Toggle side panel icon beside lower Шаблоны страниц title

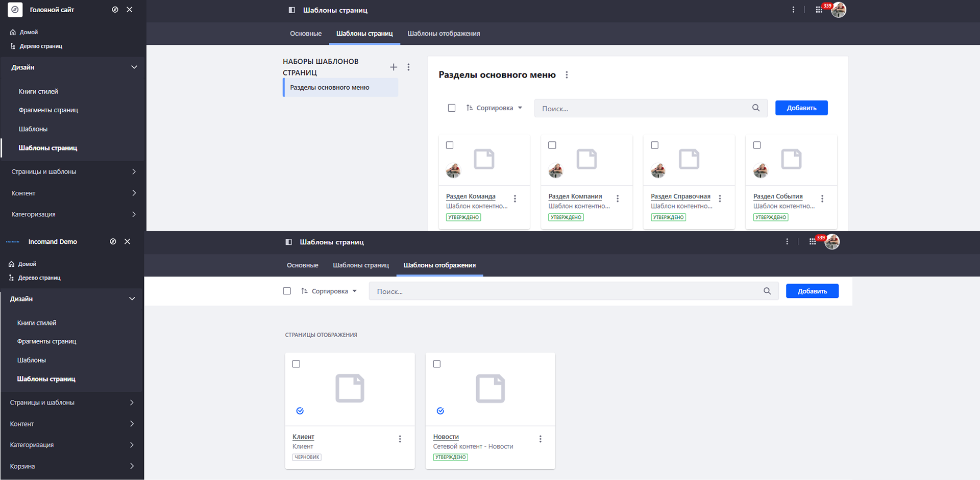point(289,242)
